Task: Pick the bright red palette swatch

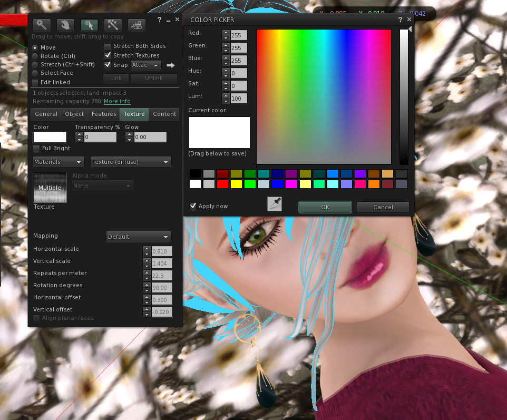Action: 222,184
